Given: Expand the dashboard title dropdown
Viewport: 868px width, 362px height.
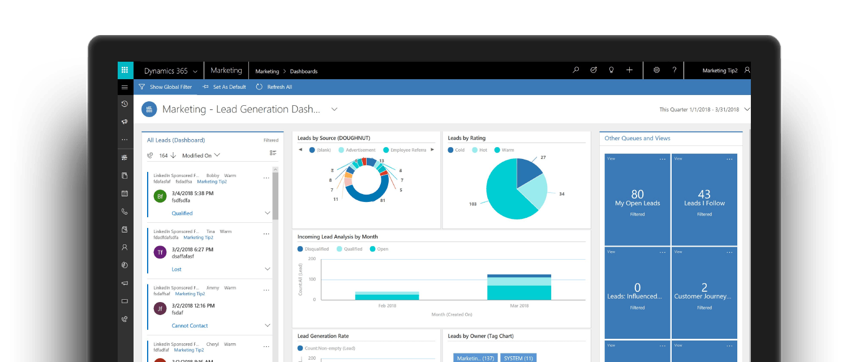Looking at the screenshot, I should click(x=334, y=109).
